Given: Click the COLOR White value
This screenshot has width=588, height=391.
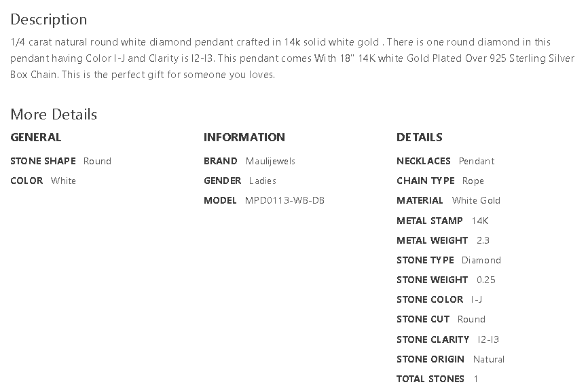Looking at the screenshot, I should pyautogui.click(x=63, y=181).
